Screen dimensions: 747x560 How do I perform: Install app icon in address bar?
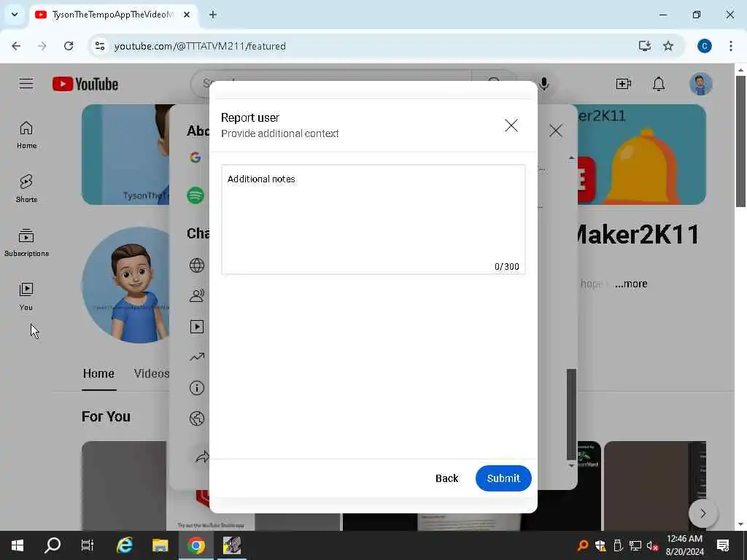point(644,46)
